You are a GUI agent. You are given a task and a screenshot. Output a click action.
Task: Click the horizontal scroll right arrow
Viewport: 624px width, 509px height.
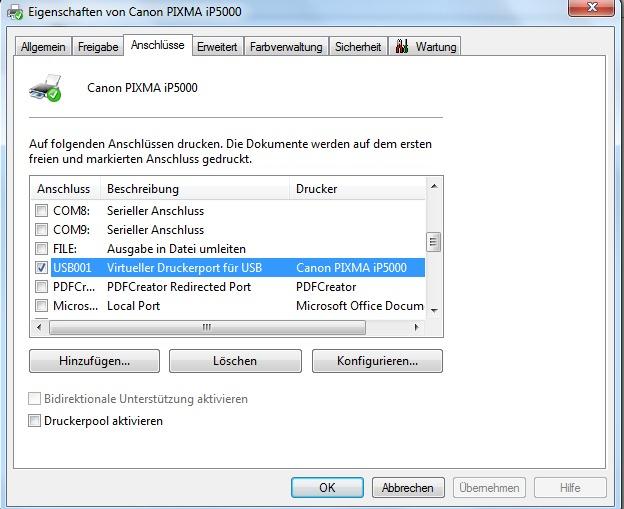[x=417, y=327]
